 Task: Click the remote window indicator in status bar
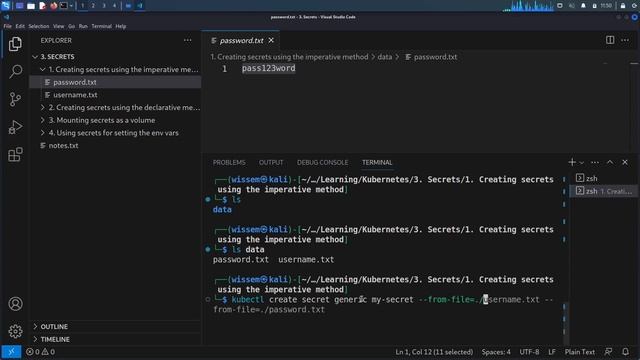[x=11, y=351]
